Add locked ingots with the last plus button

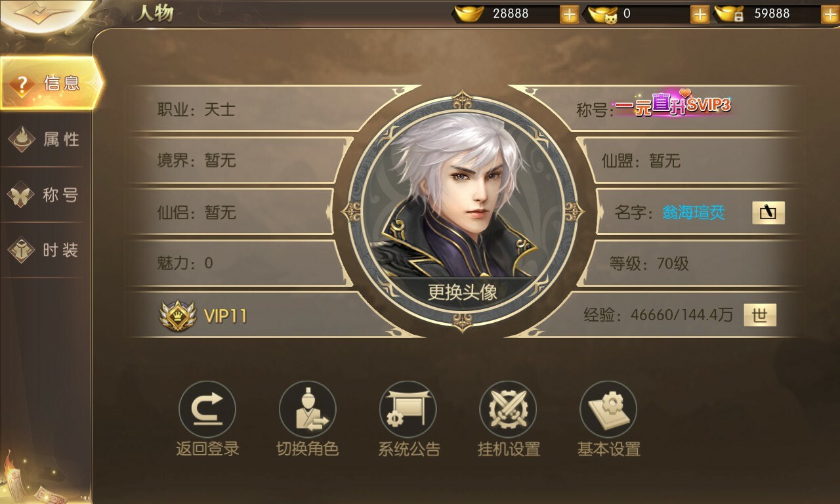click(830, 14)
